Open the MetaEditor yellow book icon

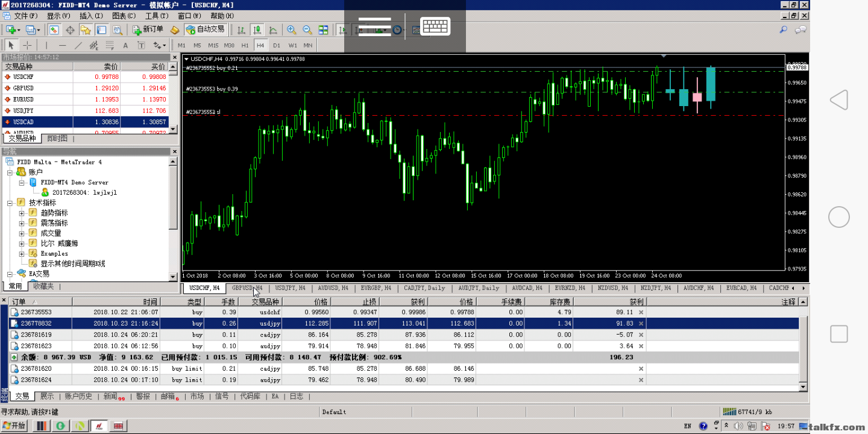(x=175, y=30)
